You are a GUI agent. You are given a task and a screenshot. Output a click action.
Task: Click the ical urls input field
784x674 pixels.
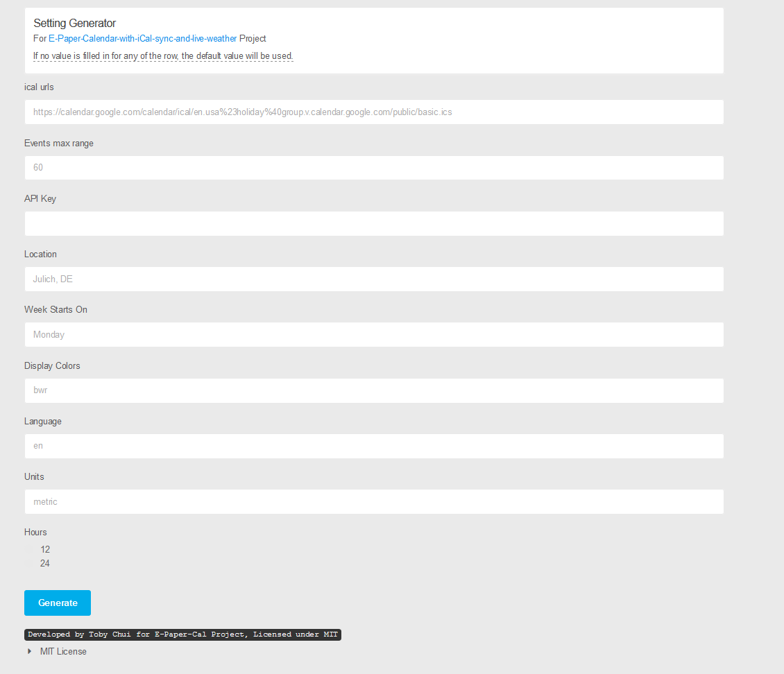pos(374,112)
